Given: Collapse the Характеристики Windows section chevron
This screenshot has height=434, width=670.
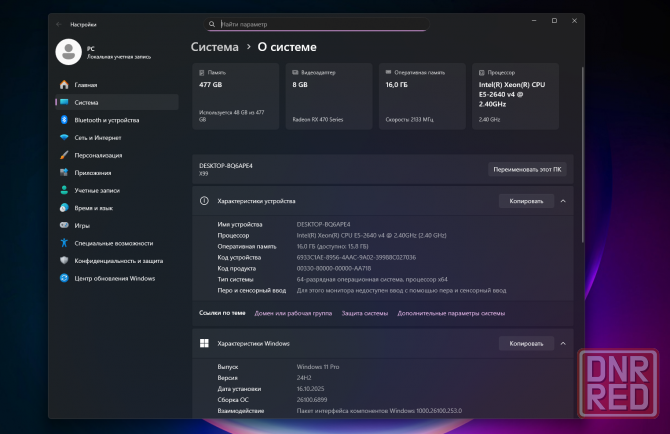Looking at the screenshot, I should [563, 343].
